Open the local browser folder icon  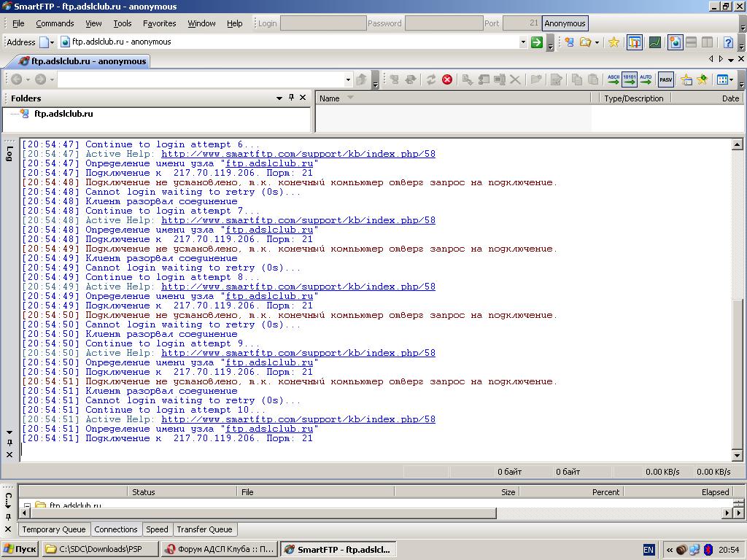click(x=586, y=42)
